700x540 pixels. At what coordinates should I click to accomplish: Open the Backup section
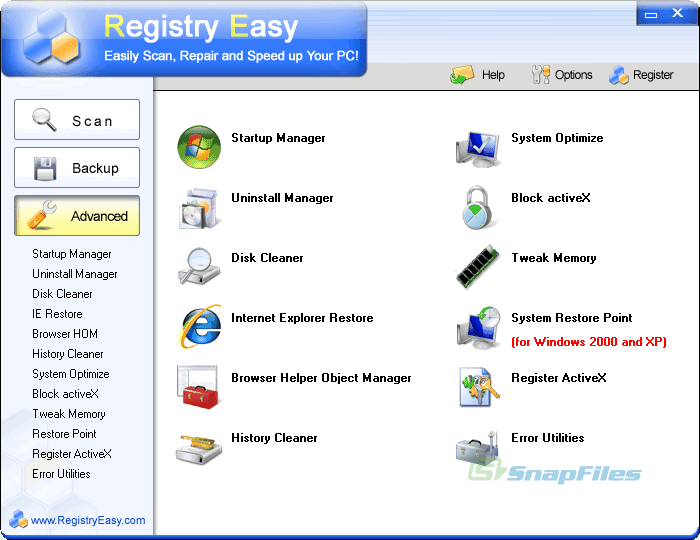(77, 167)
